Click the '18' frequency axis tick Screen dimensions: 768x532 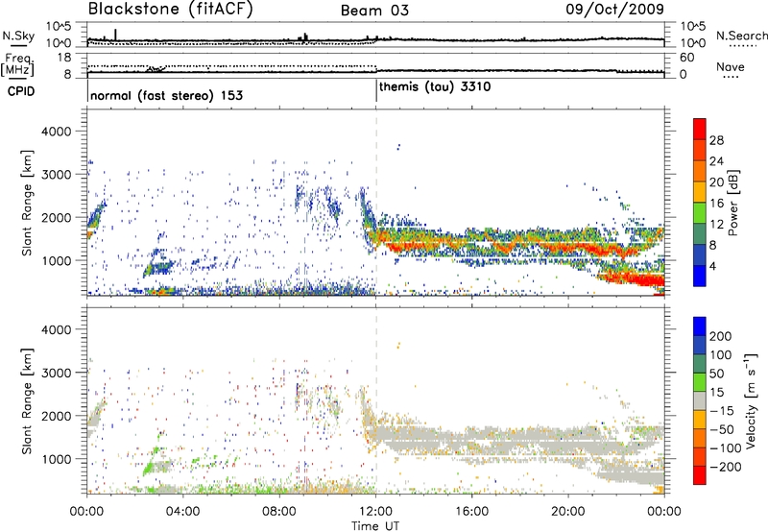pos(64,58)
